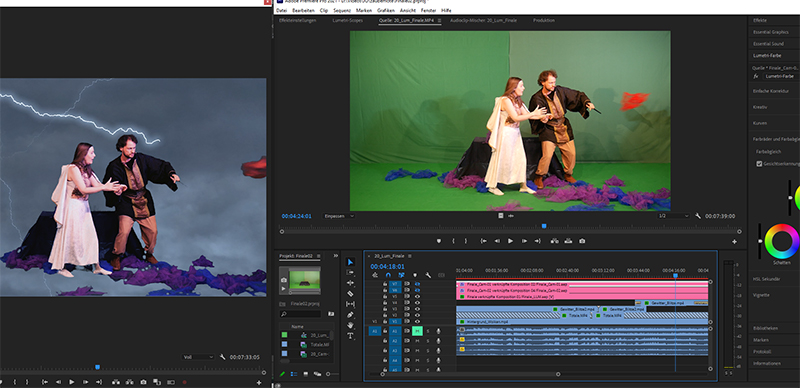
Task: Open Sequenz menu
Action: click(x=342, y=10)
